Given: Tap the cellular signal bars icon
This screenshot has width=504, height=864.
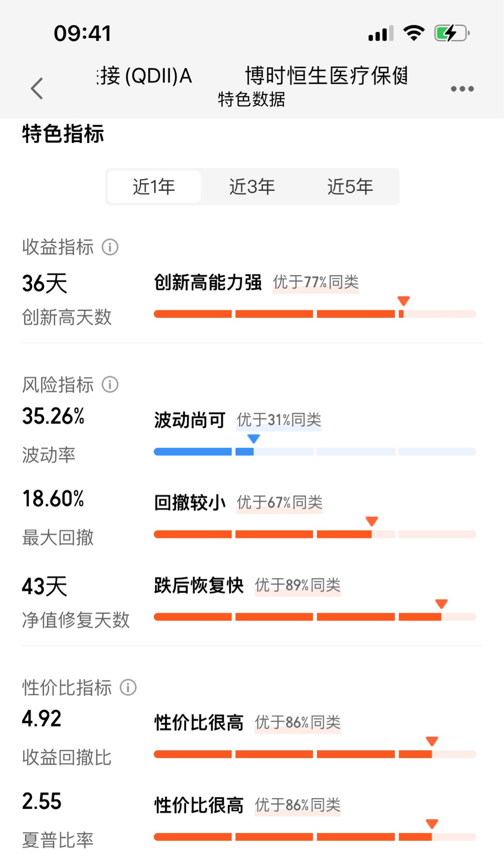Looking at the screenshot, I should pyautogui.click(x=381, y=34).
